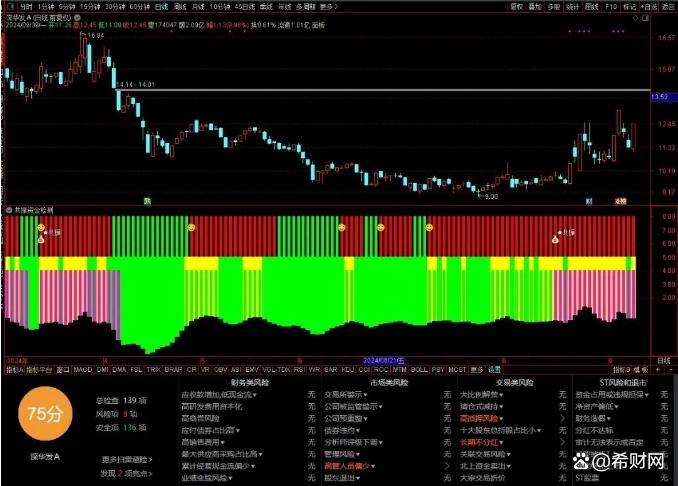Viewport: 678px width, 486px height.
Task: Click the gear icon beside the indicator title
Action: (9, 210)
